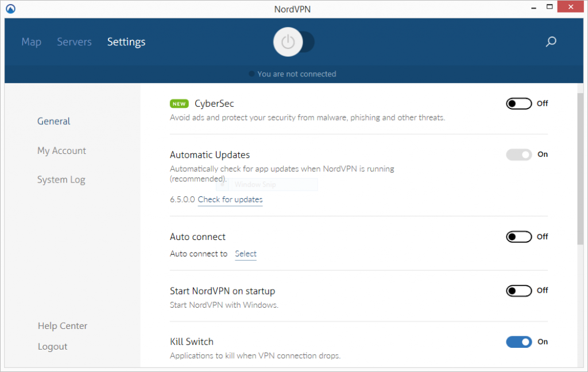Screen dimensions: 588x372
Task: Switch on the Auto connect toggle
Action: click(x=519, y=237)
